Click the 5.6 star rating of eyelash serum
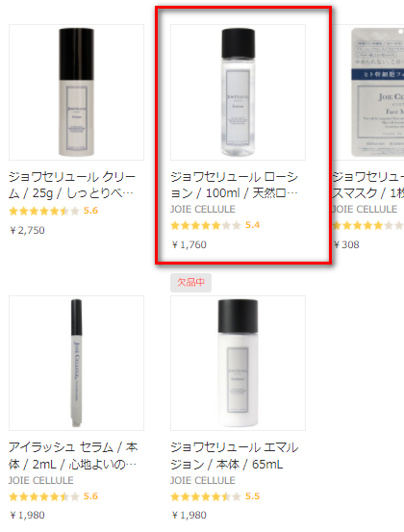The image size is (404, 532). [54, 496]
